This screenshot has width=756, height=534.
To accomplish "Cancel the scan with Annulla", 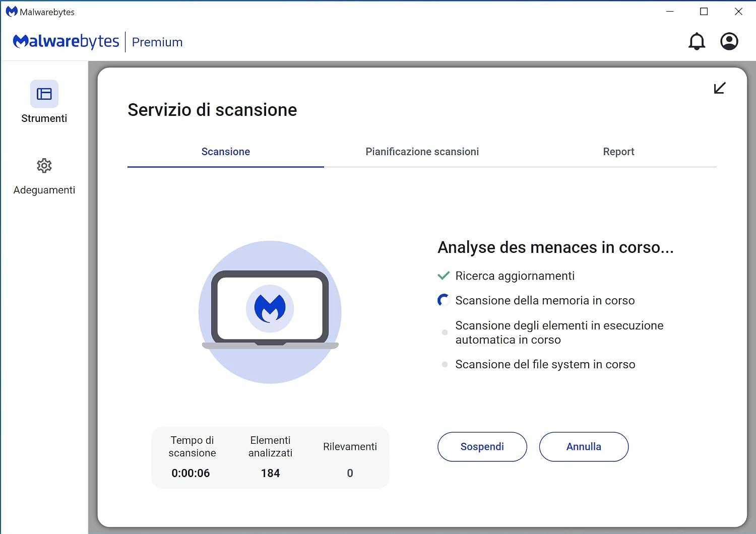I will coord(584,446).
